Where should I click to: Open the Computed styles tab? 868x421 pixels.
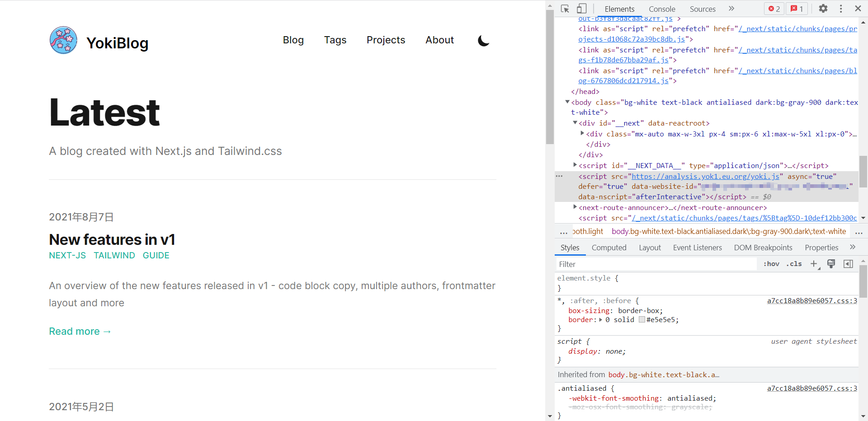tap(609, 248)
